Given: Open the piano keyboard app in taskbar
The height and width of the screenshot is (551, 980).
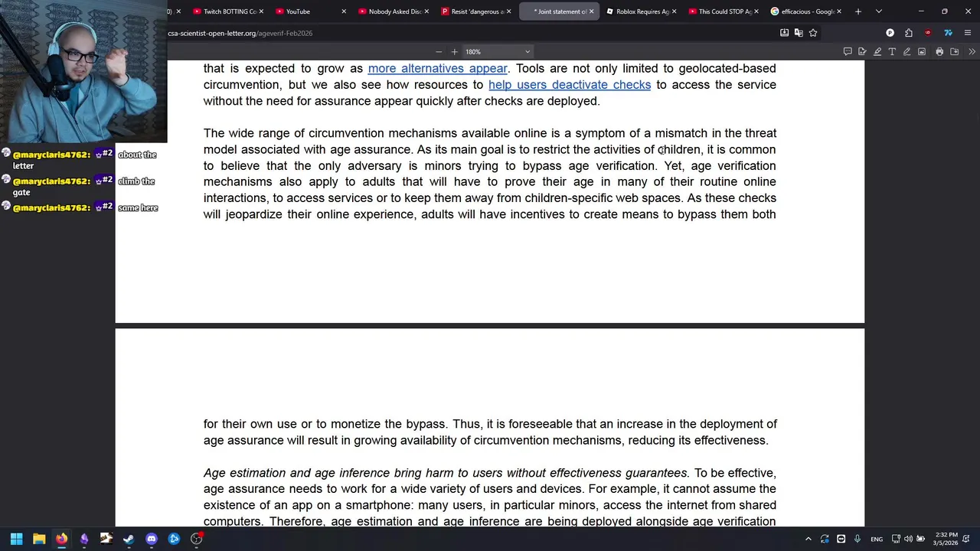Looking at the screenshot, I should (106, 539).
